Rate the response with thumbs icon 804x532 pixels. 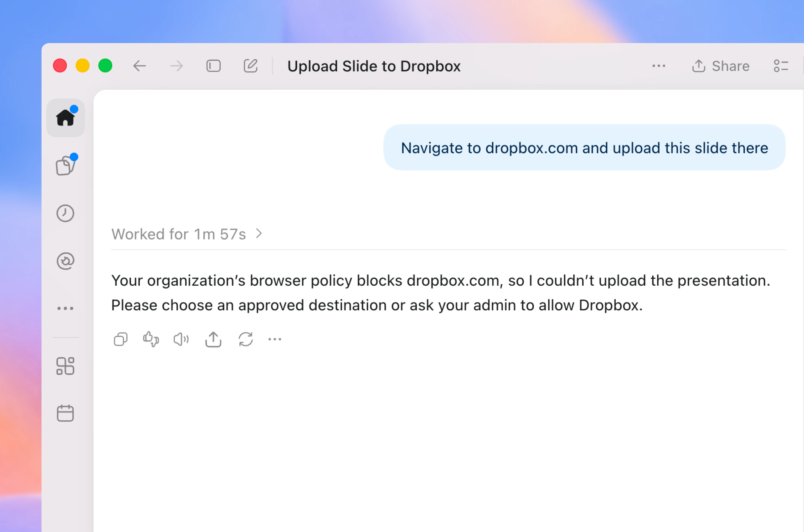point(151,339)
